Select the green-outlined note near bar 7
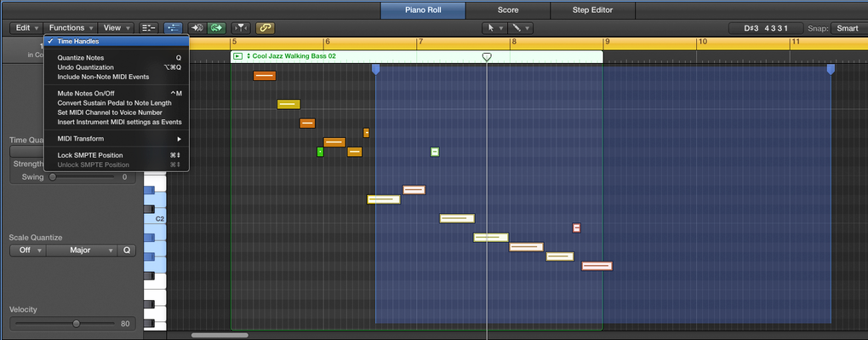The image size is (868, 340). 435,152
